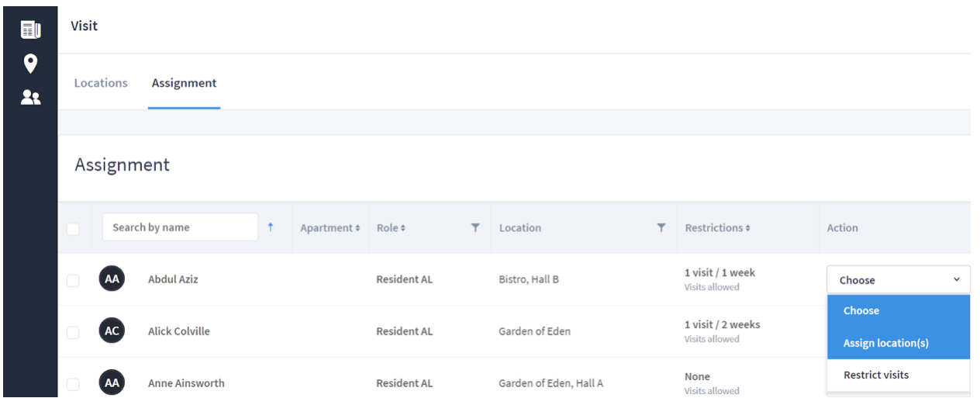Select the checkbox for Anne Ainsworth

(x=73, y=384)
